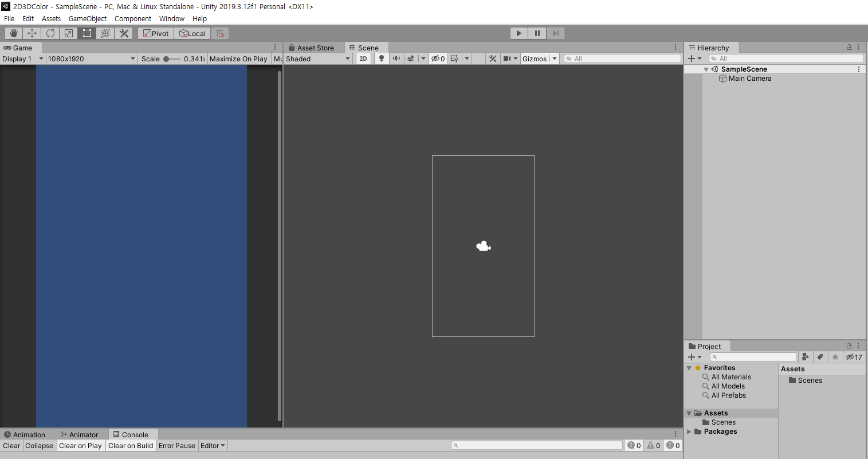Toggle Pivot handle position
The width and height of the screenshot is (868, 459).
156,33
